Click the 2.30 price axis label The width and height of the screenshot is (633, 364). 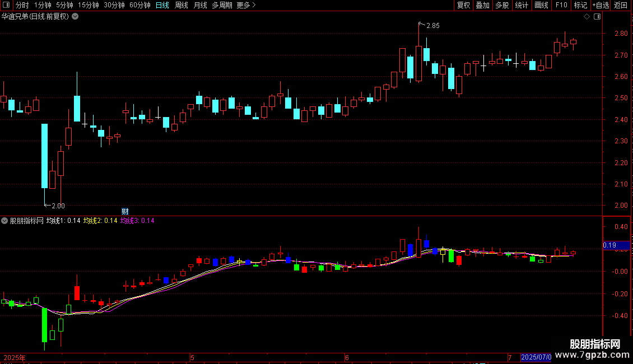pos(621,141)
